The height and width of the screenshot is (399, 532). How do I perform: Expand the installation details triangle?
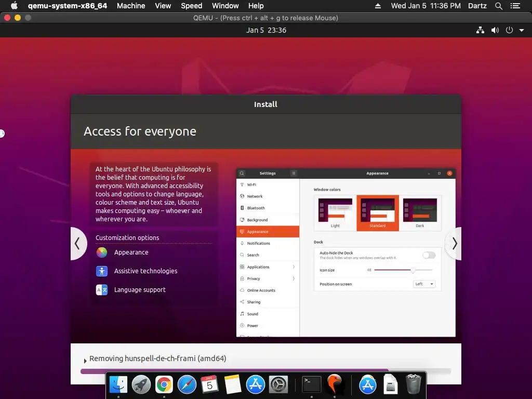pyautogui.click(x=85, y=361)
